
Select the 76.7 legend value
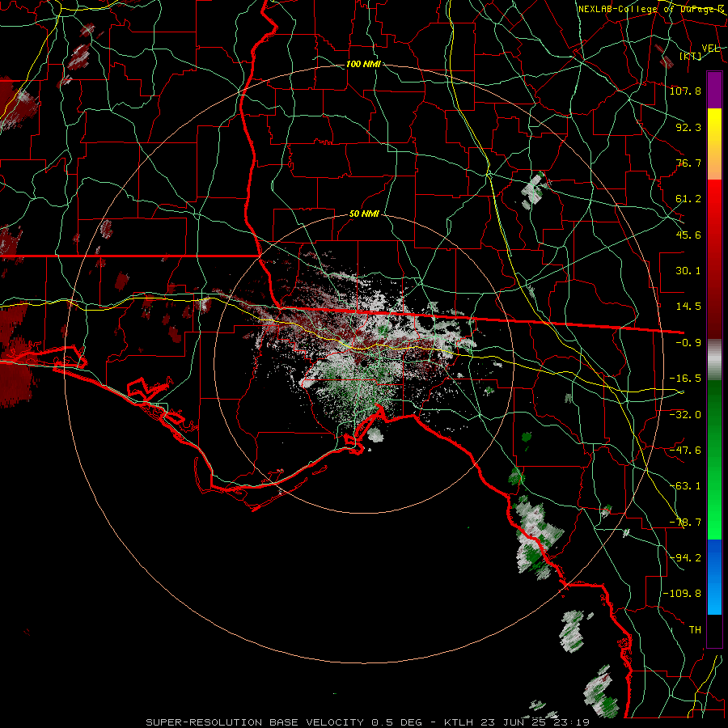[688, 163]
